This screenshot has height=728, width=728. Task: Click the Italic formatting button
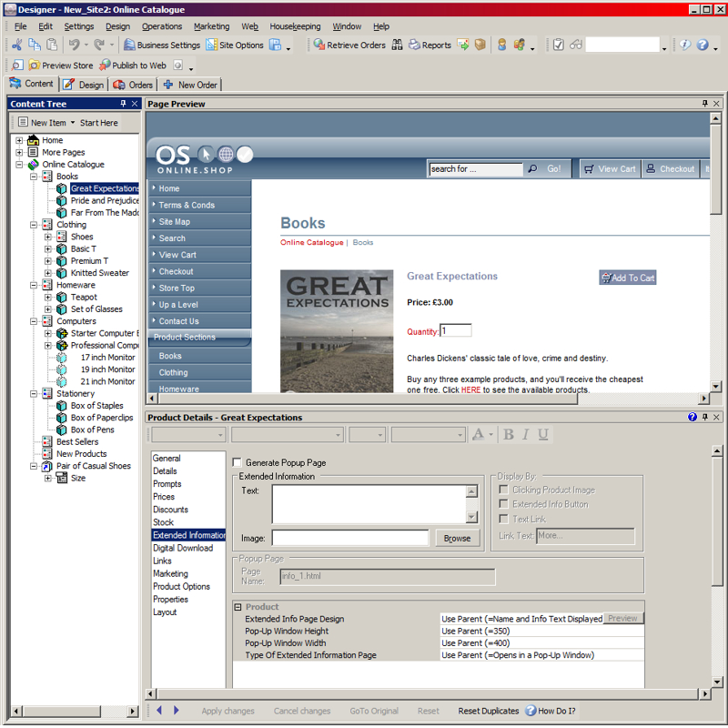tap(526, 434)
